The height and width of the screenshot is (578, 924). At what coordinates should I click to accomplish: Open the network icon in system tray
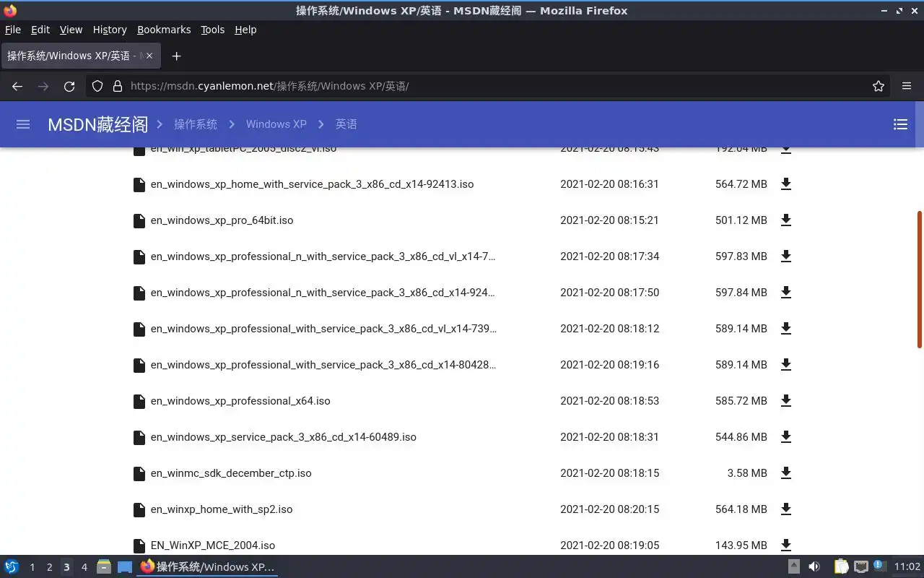860,567
